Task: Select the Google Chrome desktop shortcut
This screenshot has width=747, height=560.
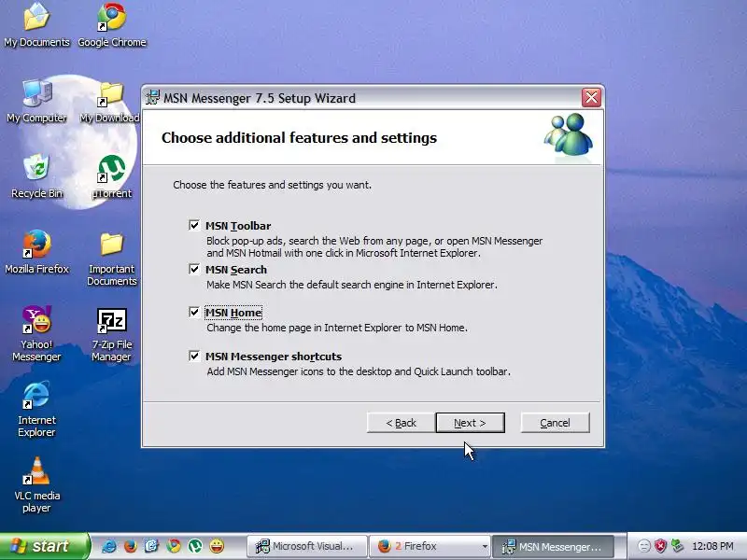Action: (x=112, y=25)
